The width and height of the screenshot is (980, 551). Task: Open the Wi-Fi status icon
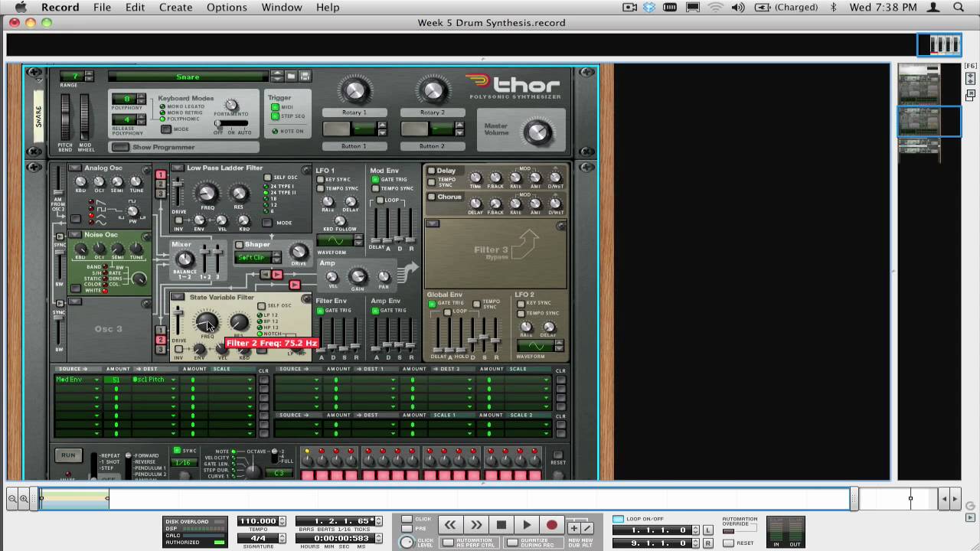tap(716, 8)
